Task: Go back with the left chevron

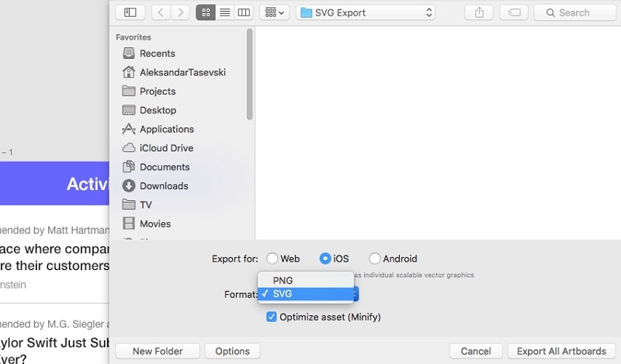Action: [161, 12]
